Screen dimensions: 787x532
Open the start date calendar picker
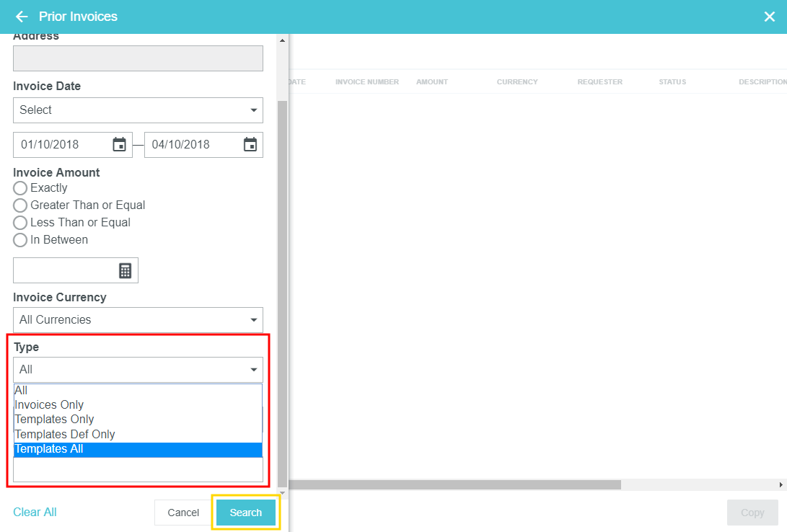point(120,144)
